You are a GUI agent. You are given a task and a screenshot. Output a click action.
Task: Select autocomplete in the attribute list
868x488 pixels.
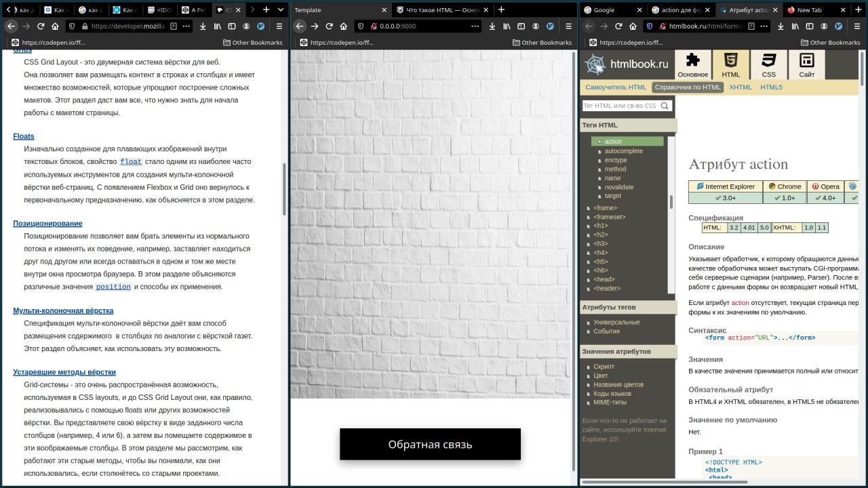623,150
